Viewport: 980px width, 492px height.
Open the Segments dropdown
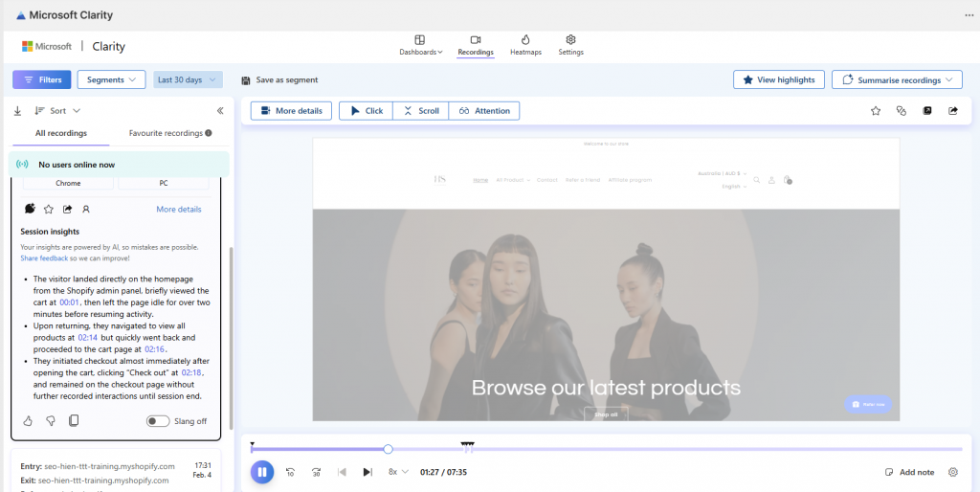111,79
